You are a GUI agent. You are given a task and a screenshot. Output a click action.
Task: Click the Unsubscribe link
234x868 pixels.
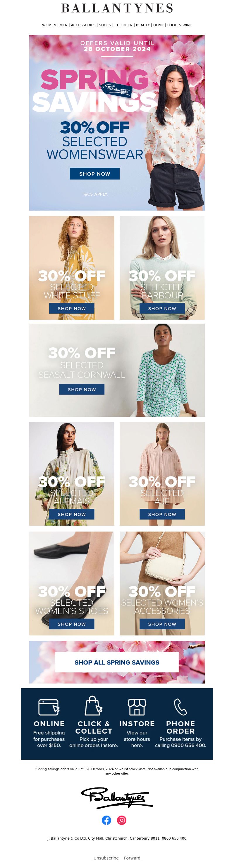point(106,858)
